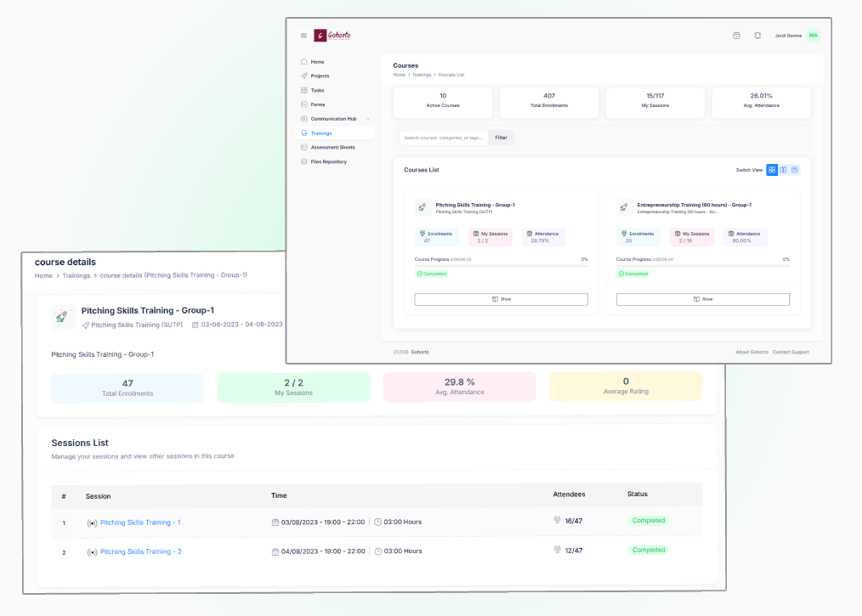Image resolution: width=862 pixels, height=616 pixels.
Task: Switch to grid view in Courses List
Action: tap(772, 170)
